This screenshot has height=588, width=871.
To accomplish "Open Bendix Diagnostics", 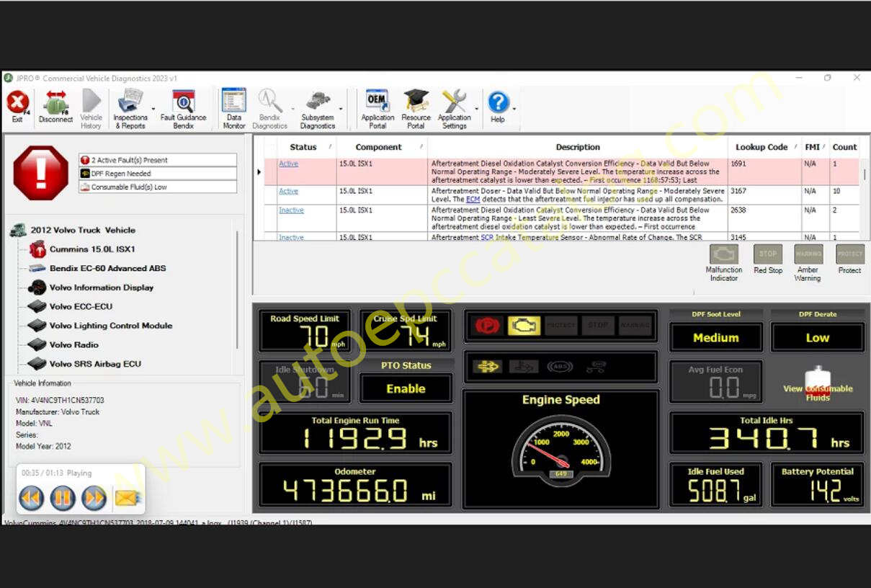I will pyautogui.click(x=269, y=109).
